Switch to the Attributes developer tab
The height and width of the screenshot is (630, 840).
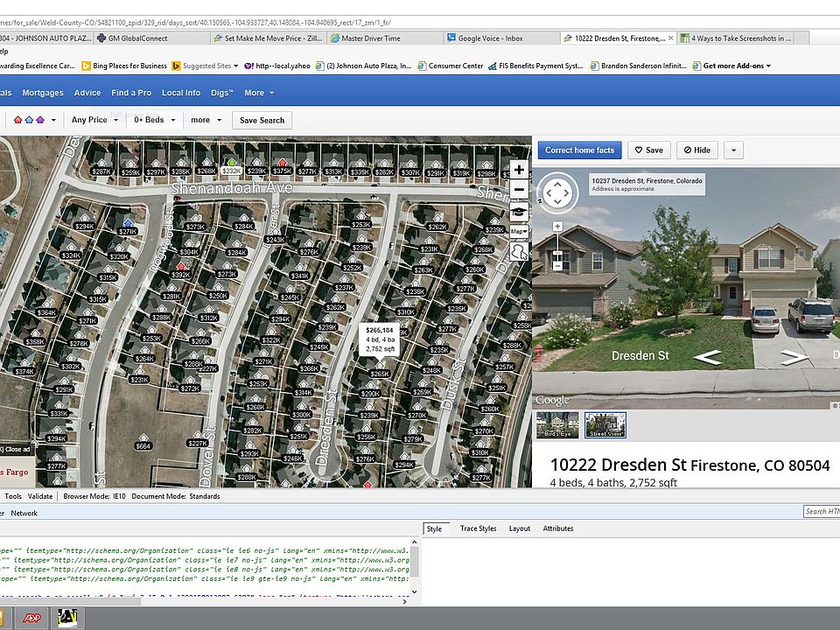[557, 528]
